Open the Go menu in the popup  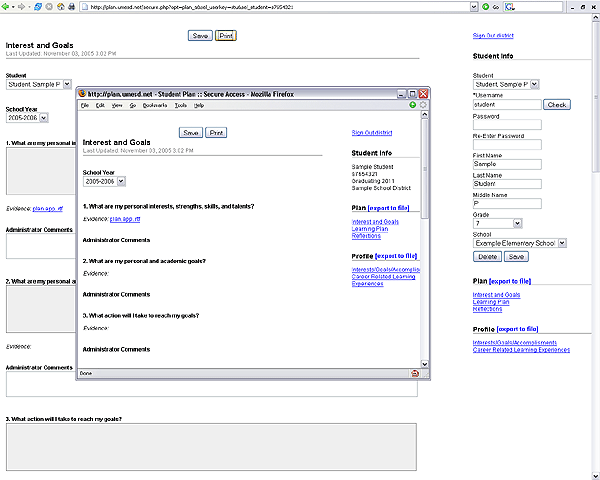point(133,105)
